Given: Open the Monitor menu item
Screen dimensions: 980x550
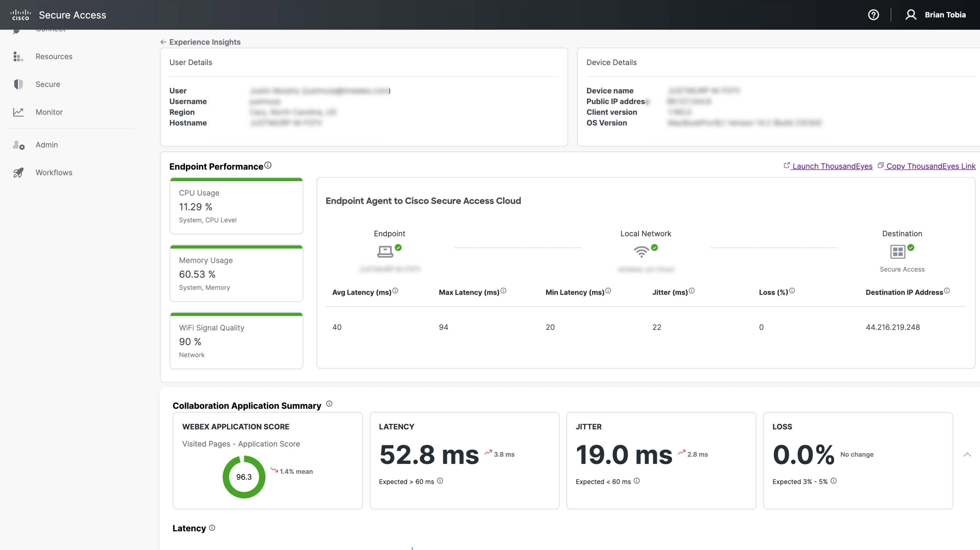Looking at the screenshot, I should (49, 112).
